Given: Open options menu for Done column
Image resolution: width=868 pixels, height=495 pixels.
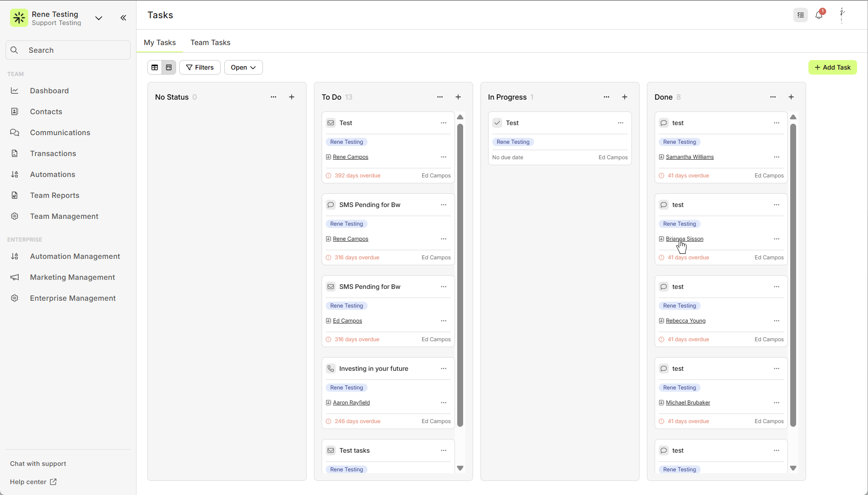Looking at the screenshot, I should 773,97.
